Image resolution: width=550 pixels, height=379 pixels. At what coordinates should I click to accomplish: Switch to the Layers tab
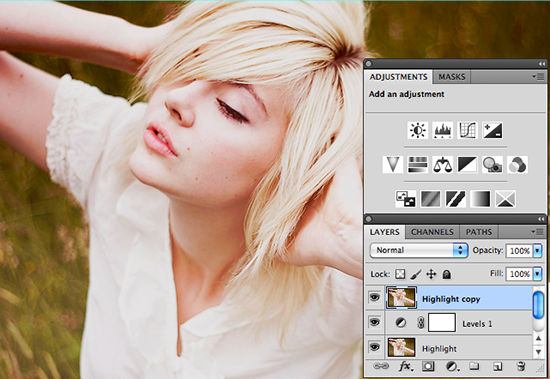tap(384, 232)
